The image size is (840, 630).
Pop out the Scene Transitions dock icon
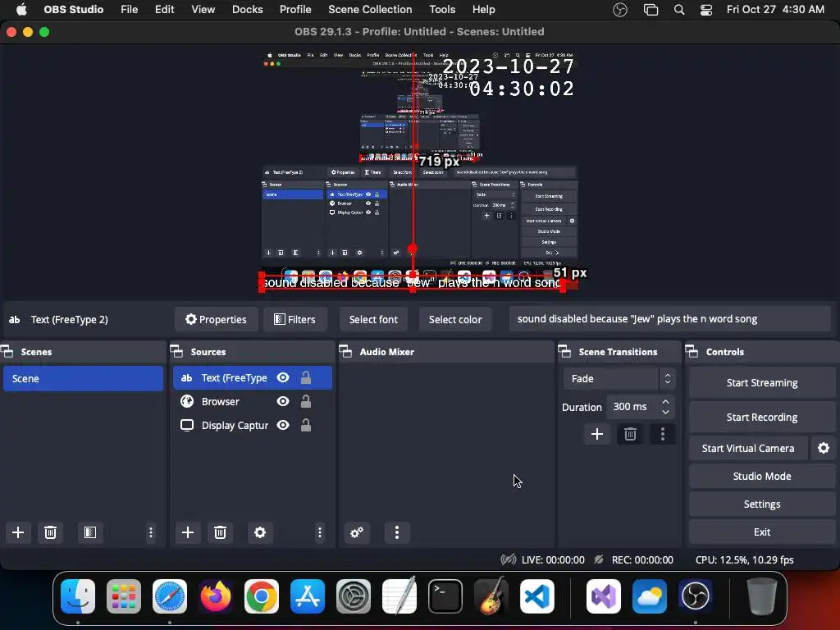pyautogui.click(x=564, y=352)
